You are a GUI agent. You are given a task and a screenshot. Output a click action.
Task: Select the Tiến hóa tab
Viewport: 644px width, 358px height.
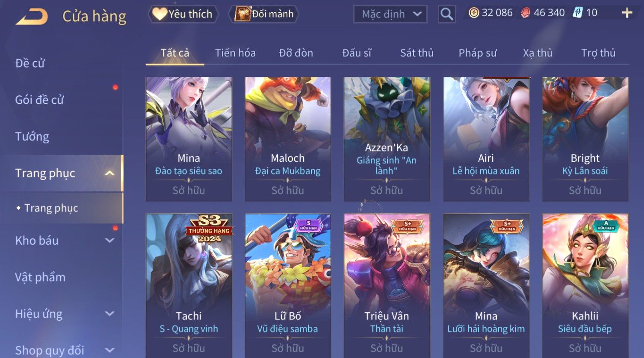click(235, 53)
